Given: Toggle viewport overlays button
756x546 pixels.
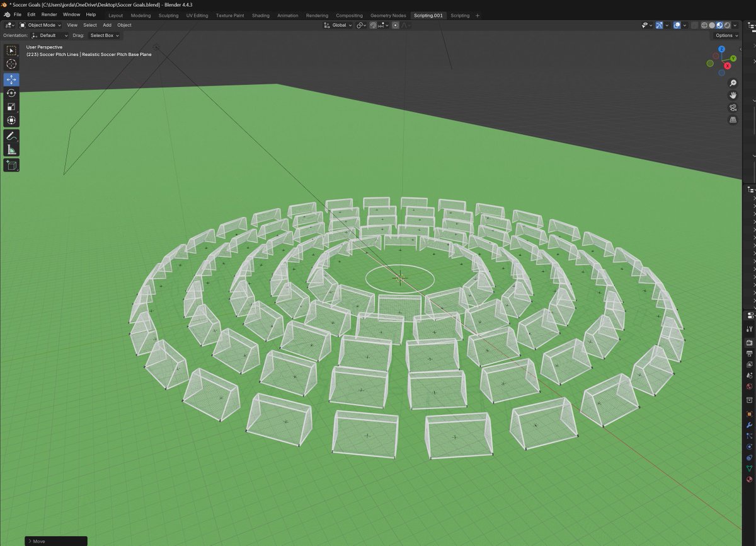Looking at the screenshot, I should click(x=677, y=25).
